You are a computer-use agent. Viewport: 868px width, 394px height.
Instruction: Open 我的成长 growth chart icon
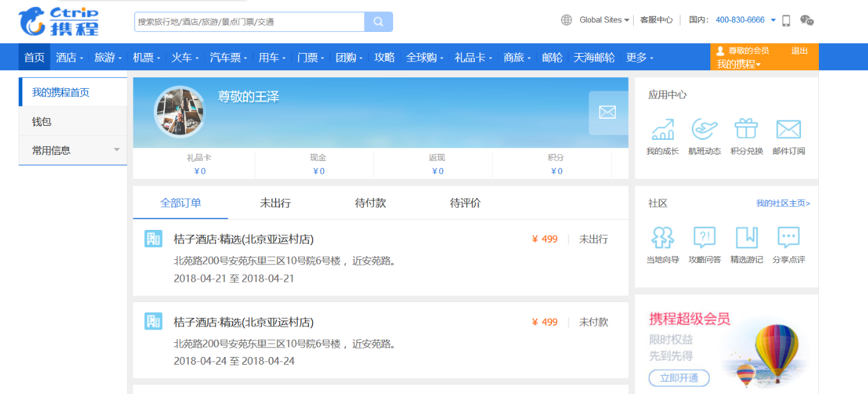click(x=662, y=130)
